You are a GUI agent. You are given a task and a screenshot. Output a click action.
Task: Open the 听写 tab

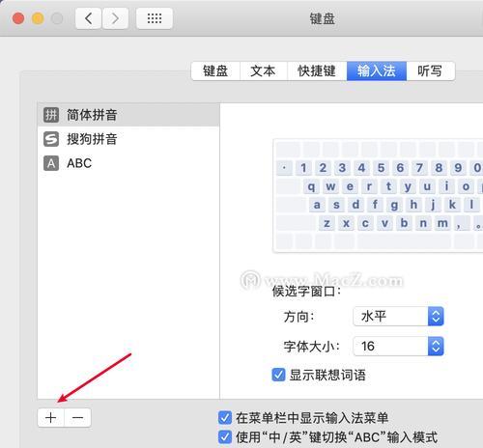pyautogui.click(x=431, y=70)
